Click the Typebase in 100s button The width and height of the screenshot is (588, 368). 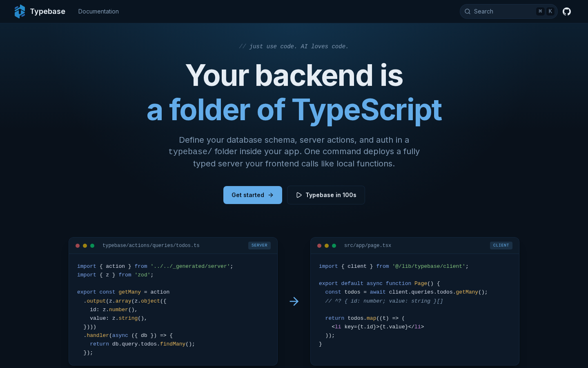pos(326,195)
